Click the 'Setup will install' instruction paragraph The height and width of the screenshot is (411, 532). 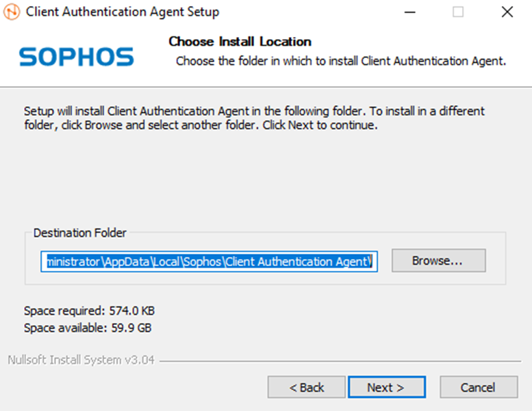point(254,118)
